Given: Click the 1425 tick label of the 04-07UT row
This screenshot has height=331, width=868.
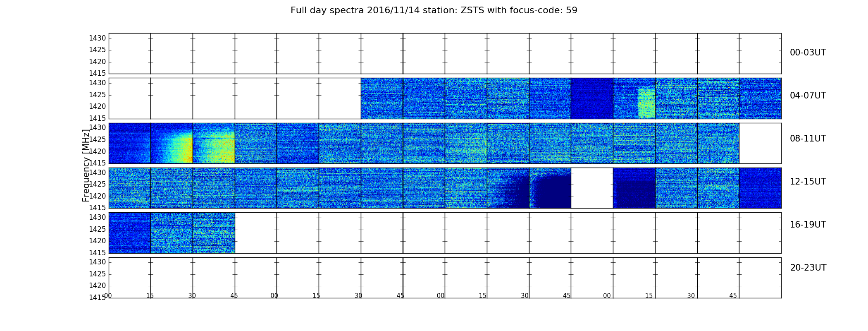Looking at the screenshot, I should [98, 95].
